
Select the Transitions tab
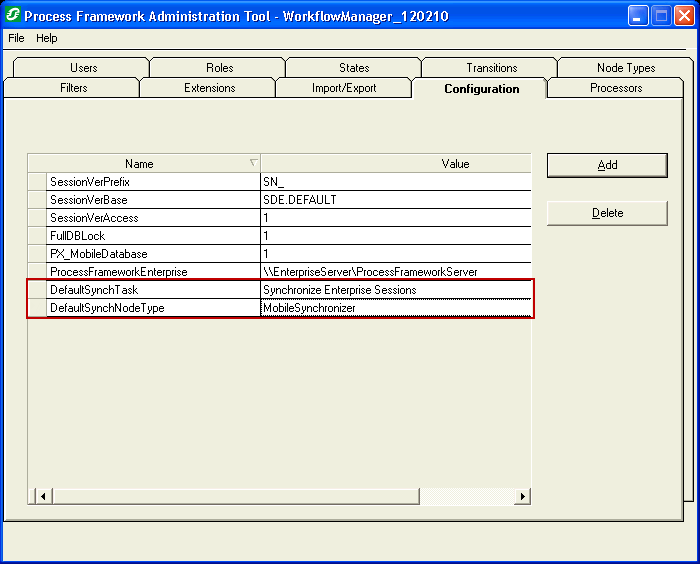coord(491,68)
